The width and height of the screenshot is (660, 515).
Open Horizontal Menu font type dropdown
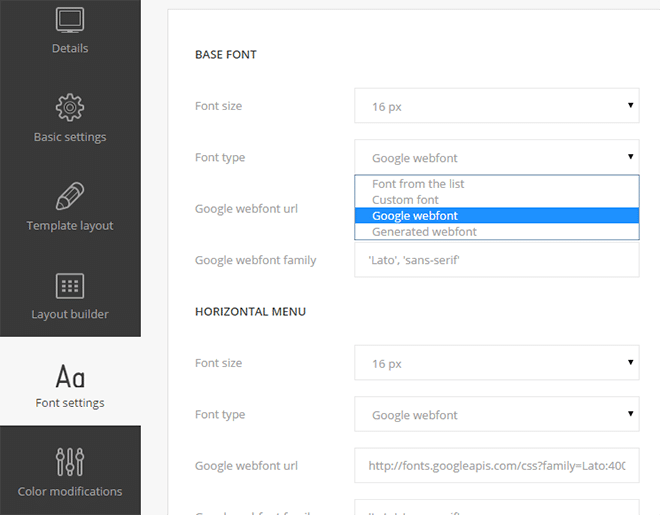(x=496, y=414)
